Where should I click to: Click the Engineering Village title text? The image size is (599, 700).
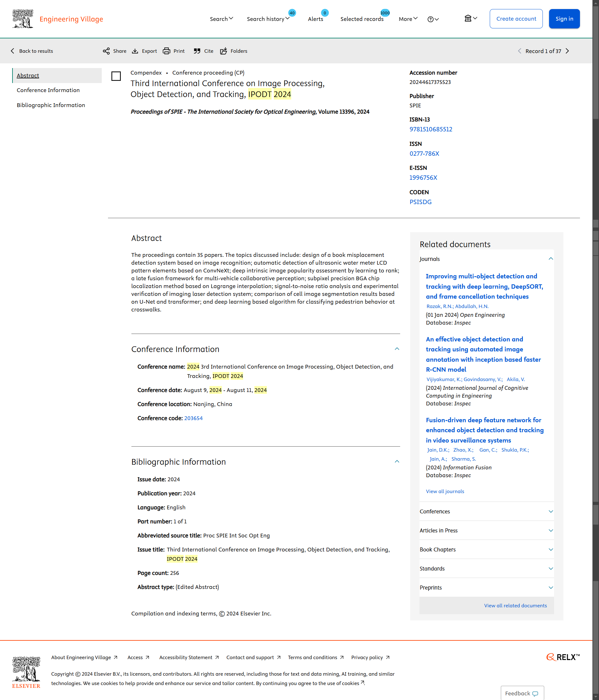[x=71, y=19]
